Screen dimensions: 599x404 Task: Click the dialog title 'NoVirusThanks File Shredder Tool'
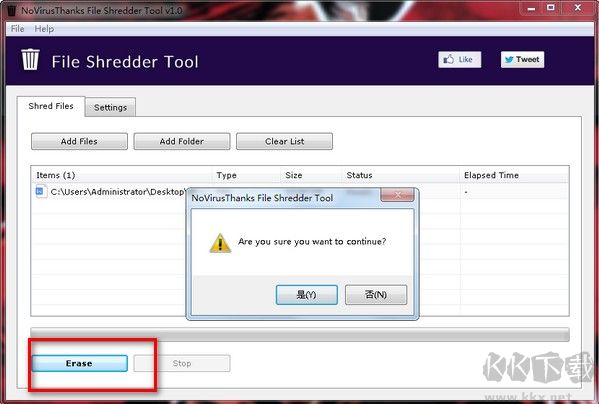(x=262, y=198)
